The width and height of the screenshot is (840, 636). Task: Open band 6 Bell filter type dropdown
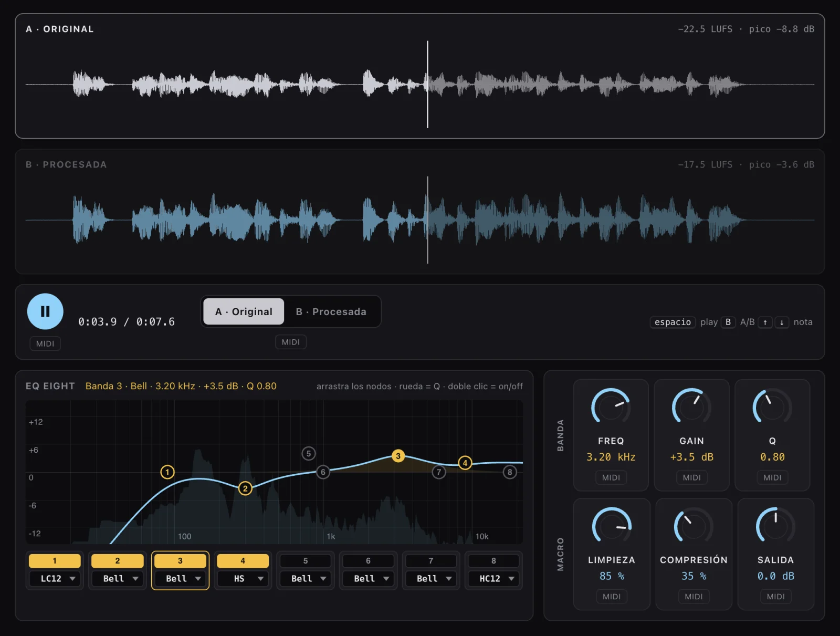(x=368, y=579)
